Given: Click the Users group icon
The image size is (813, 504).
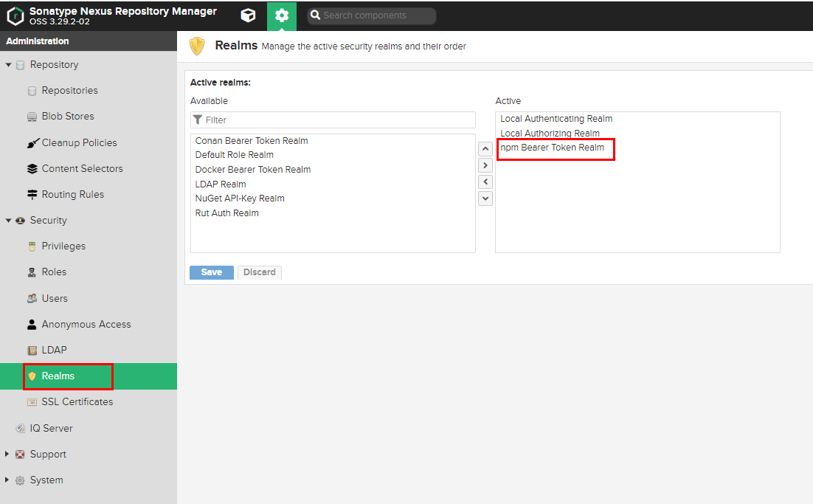Looking at the screenshot, I should (x=32, y=298).
